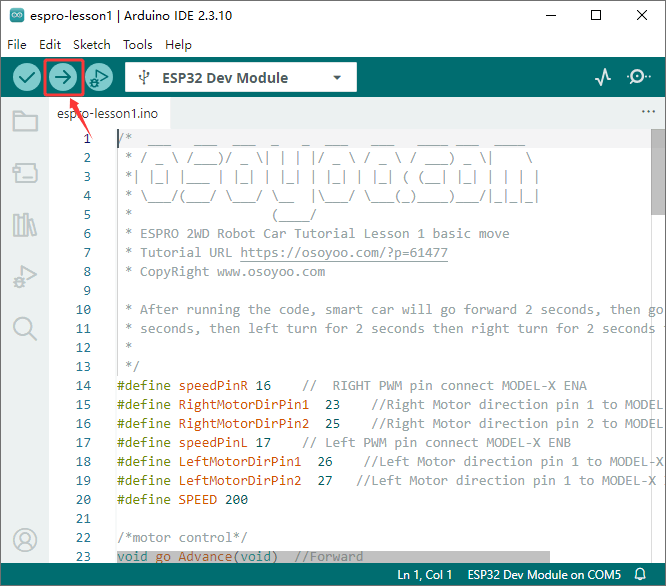Open the Help menu
Screen dimensions: 666x586
coord(178,45)
